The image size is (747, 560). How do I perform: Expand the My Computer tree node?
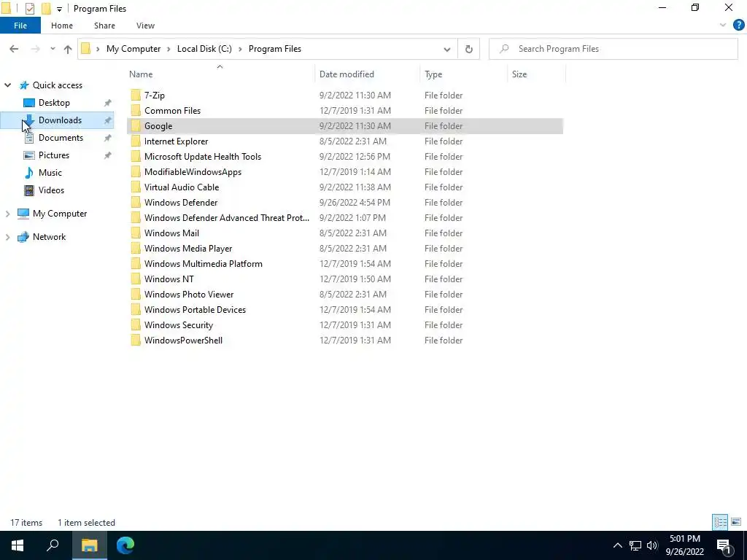pyautogui.click(x=7, y=214)
